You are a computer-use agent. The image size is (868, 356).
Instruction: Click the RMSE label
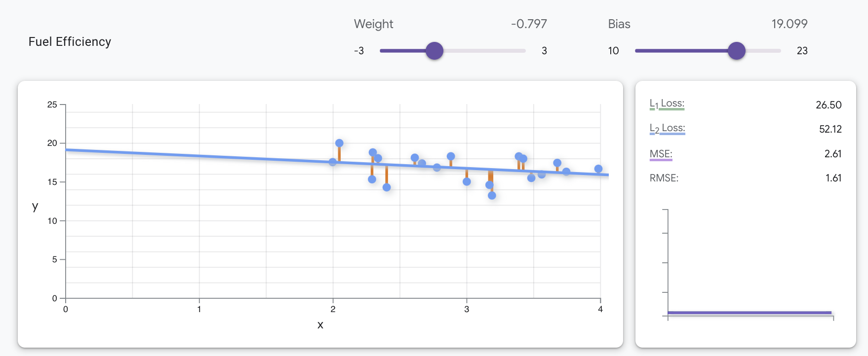pyautogui.click(x=664, y=178)
